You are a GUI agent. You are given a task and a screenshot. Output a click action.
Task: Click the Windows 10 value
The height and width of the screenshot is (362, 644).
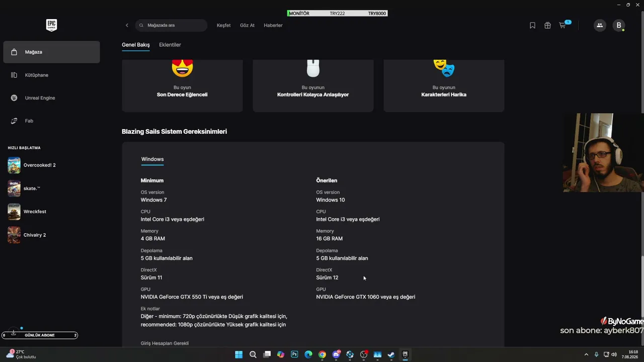click(331, 200)
